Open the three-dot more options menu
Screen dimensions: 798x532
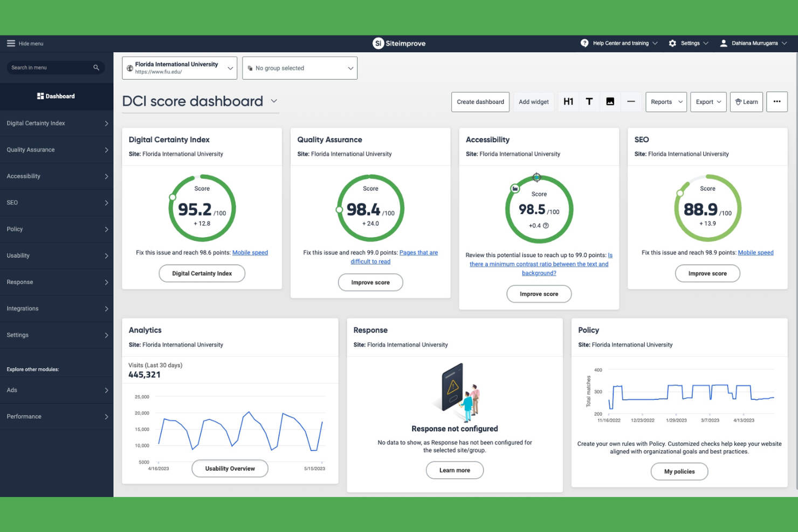pyautogui.click(x=777, y=101)
